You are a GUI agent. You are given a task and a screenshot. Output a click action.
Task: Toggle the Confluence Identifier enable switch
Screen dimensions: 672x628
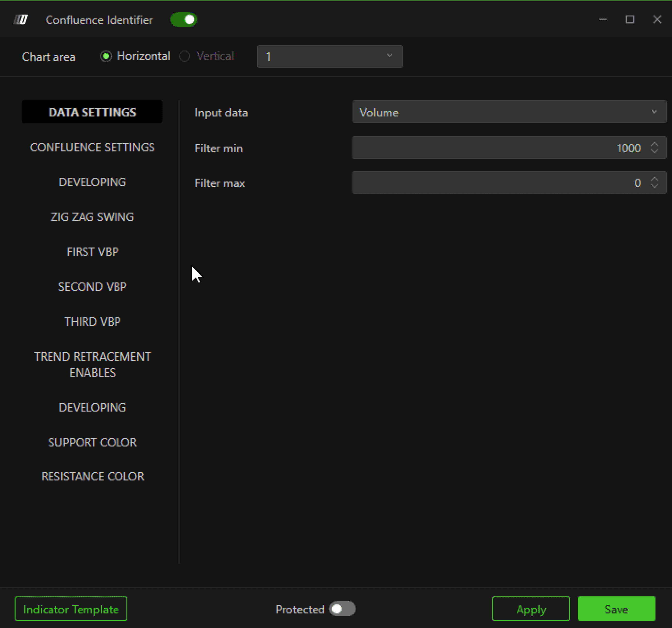[x=184, y=20]
